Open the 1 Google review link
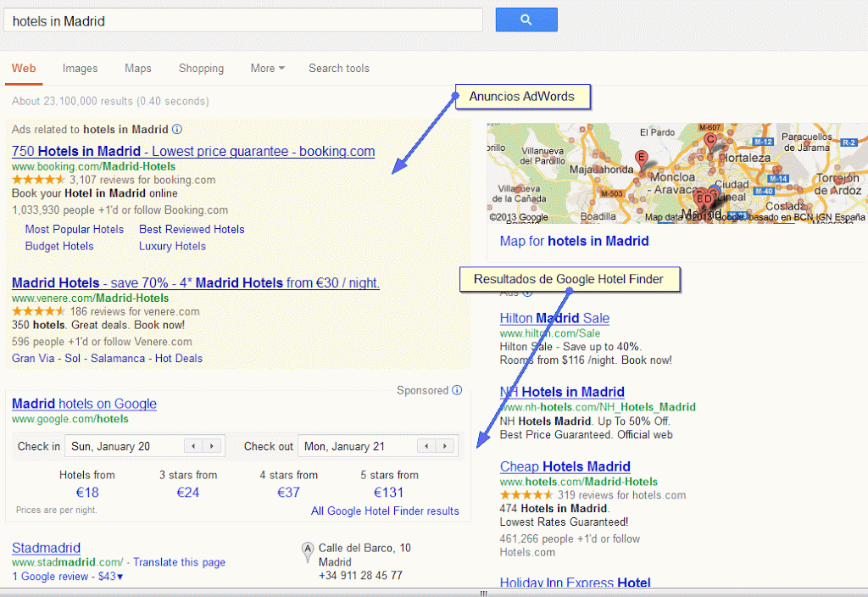 click(50, 576)
